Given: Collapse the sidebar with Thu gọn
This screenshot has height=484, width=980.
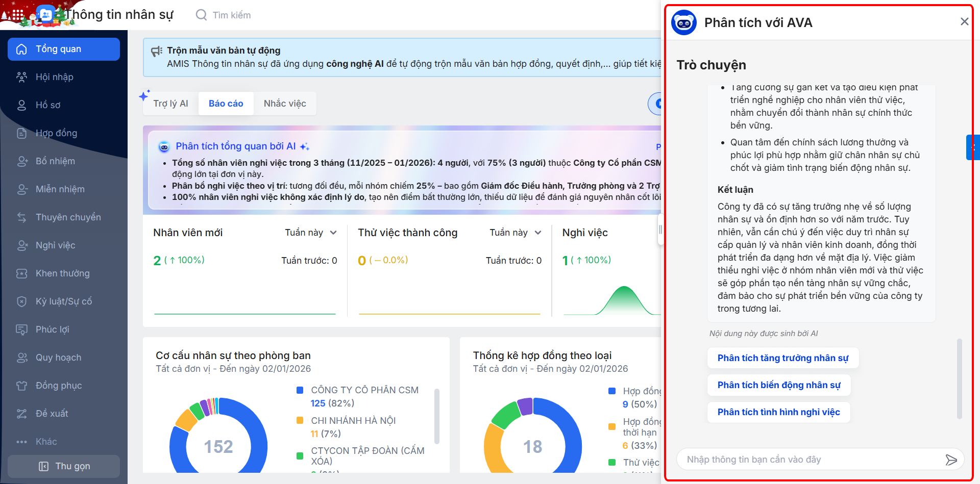Looking at the screenshot, I should pos(64,466).
